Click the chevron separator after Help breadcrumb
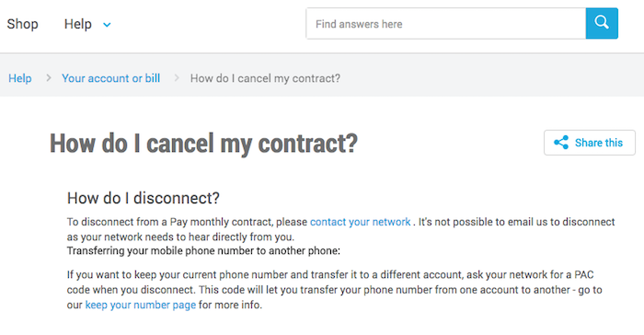Screen dimensions: 644x335 [x=49, y=77]
